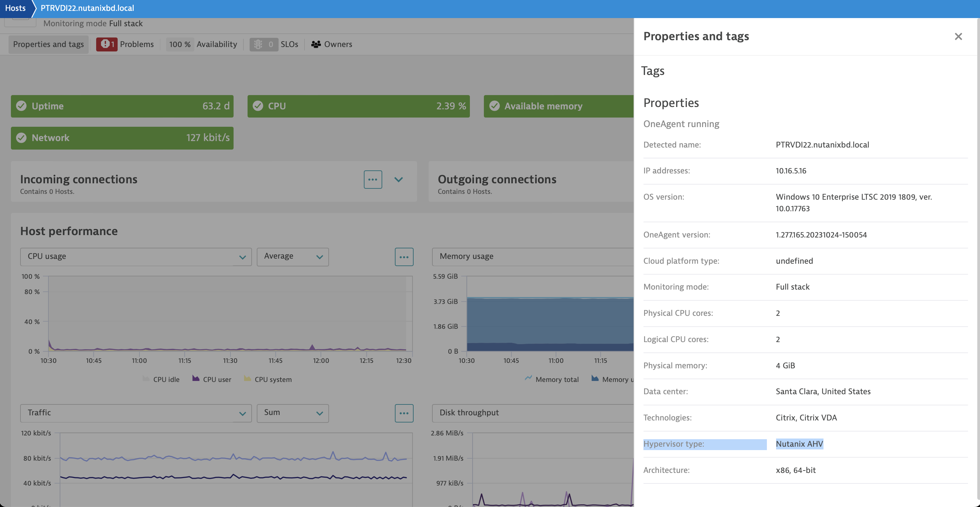This screenshot has width=980, height=507.
Task: Click the highlighted Nutanix AHV value
Action: 799,444
